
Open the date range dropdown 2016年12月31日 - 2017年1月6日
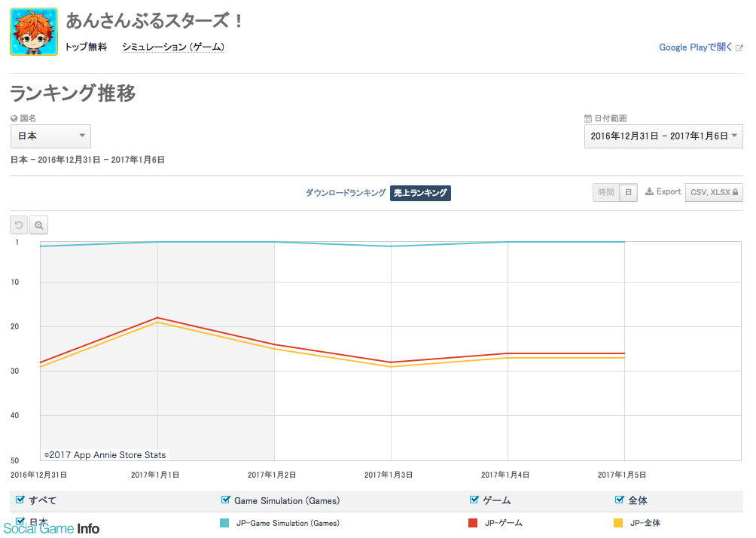[663, 136]
